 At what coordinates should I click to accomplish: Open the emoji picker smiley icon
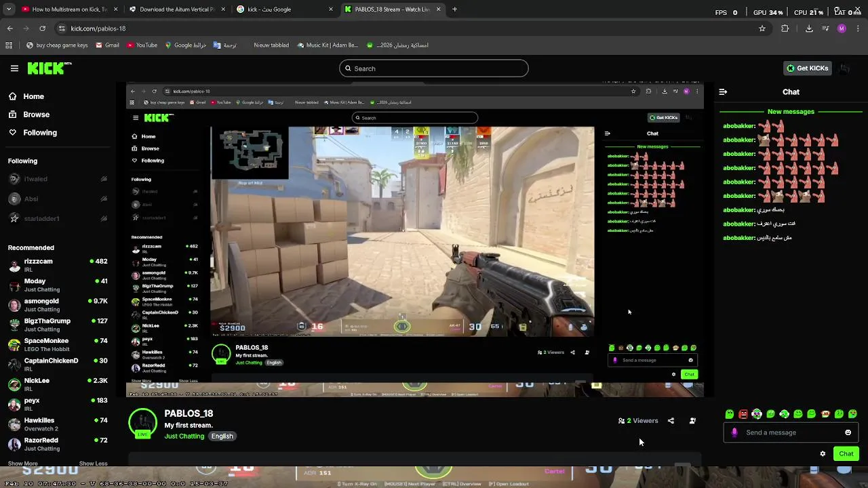pos(848,432)
